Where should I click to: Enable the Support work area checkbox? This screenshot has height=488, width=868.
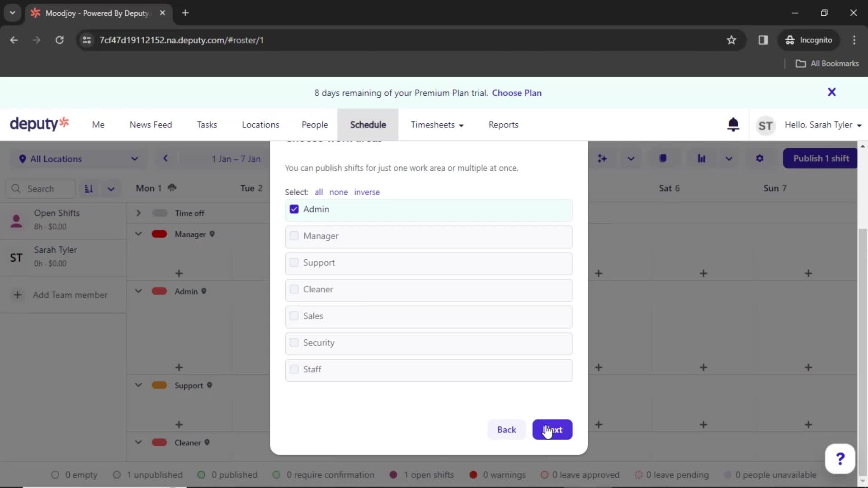click(294, 262)
